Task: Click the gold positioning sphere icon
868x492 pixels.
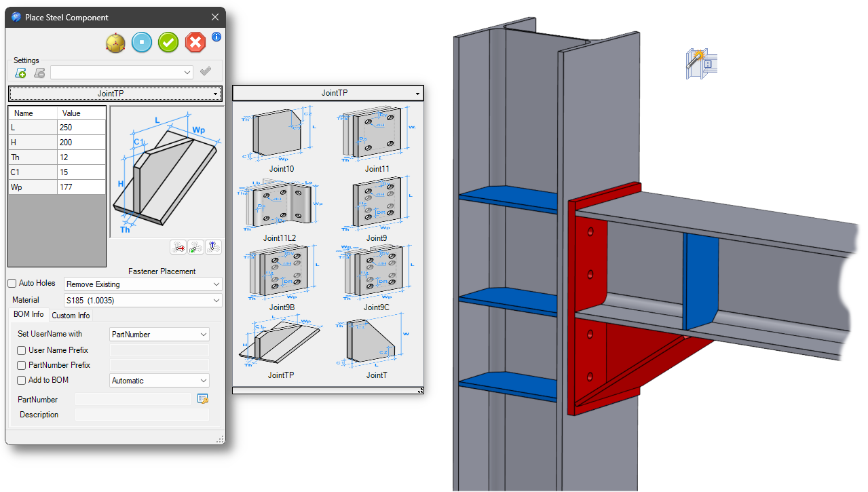Action: click(x=116, y=43)
